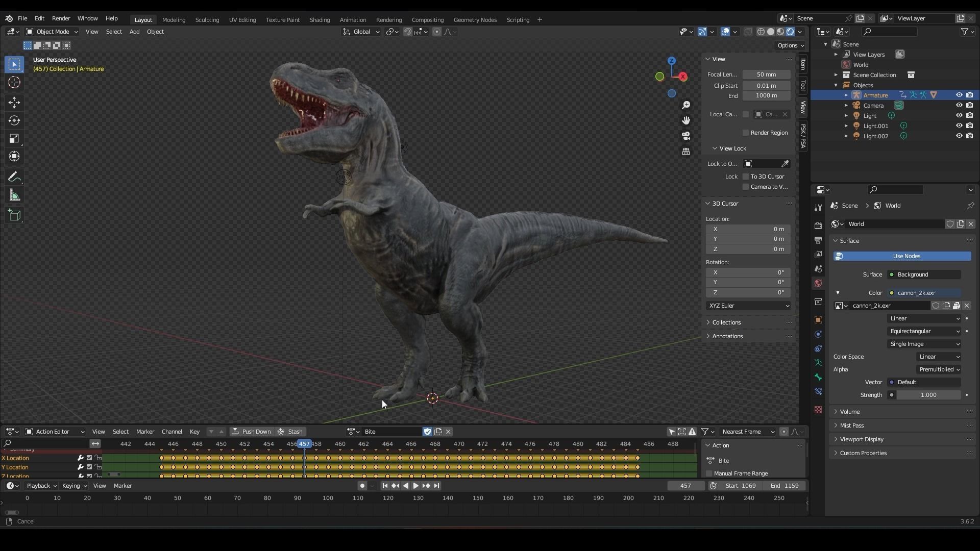Open the Item sidebar tab

point(803,64)
